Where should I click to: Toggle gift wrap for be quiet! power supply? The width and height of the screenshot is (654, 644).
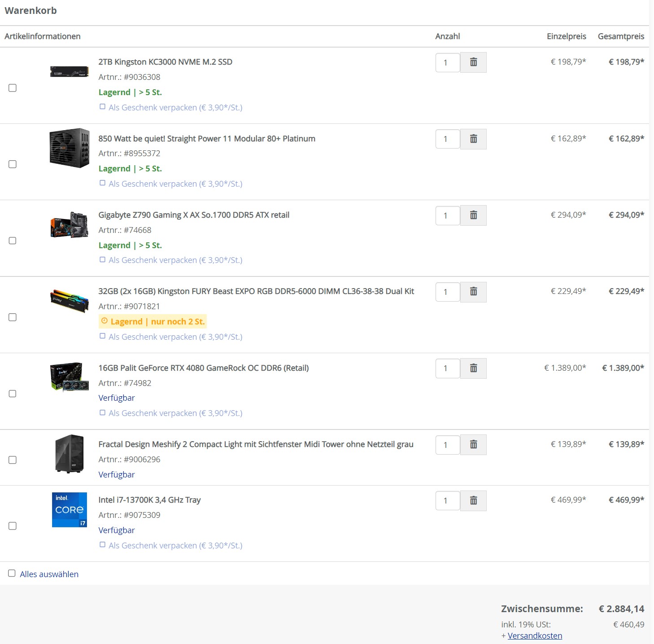pyautogui.click(x=103, y=183)
